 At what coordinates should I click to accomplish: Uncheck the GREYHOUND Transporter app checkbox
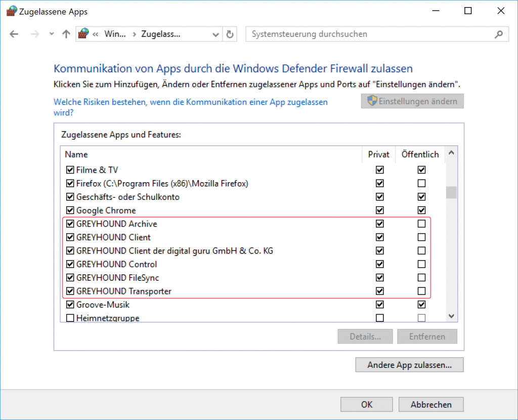click(x=70, y=291)
